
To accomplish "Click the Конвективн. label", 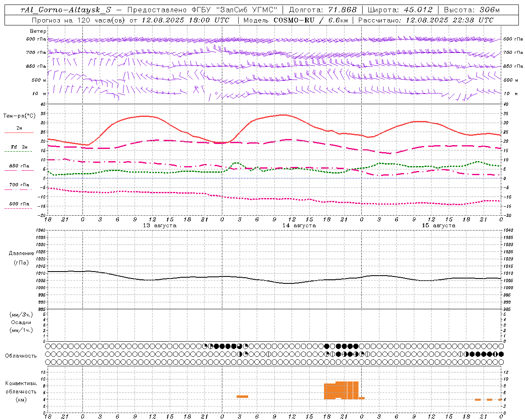I will pos(21,383).
